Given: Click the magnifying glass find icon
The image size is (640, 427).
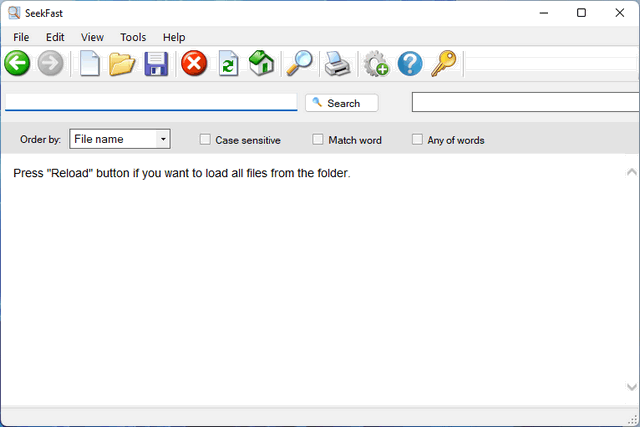Looking at the screenshot, I should [300, 63].
